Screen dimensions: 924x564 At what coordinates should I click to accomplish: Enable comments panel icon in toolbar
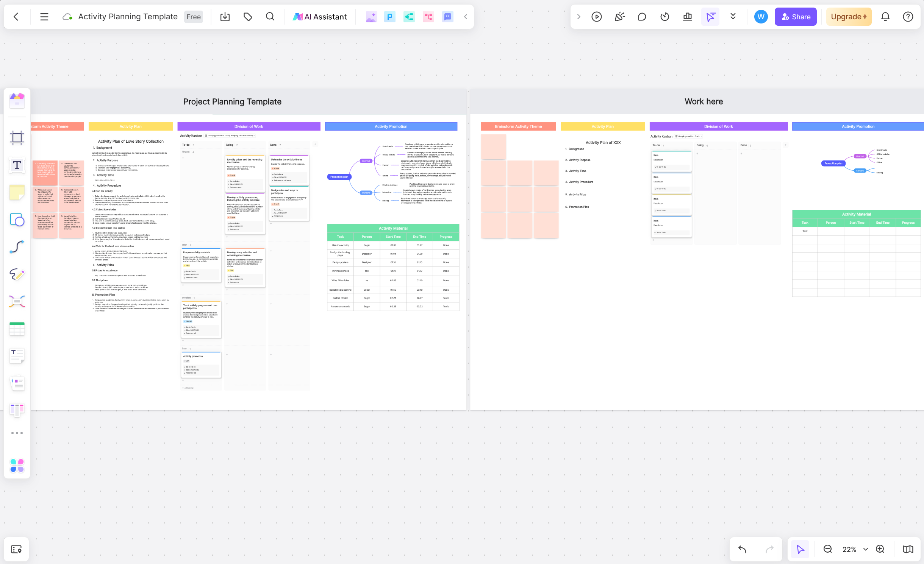(x=641, y=17)
